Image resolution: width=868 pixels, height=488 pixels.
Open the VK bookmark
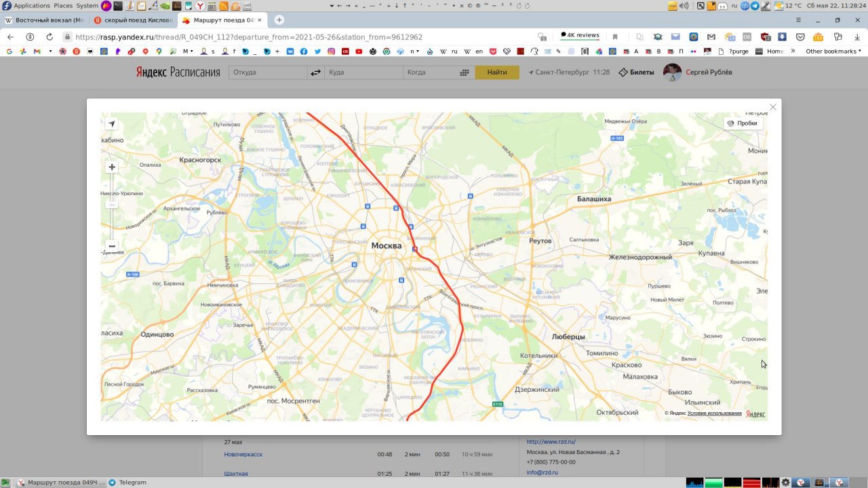pyautogui.click(x=290, y=52)
